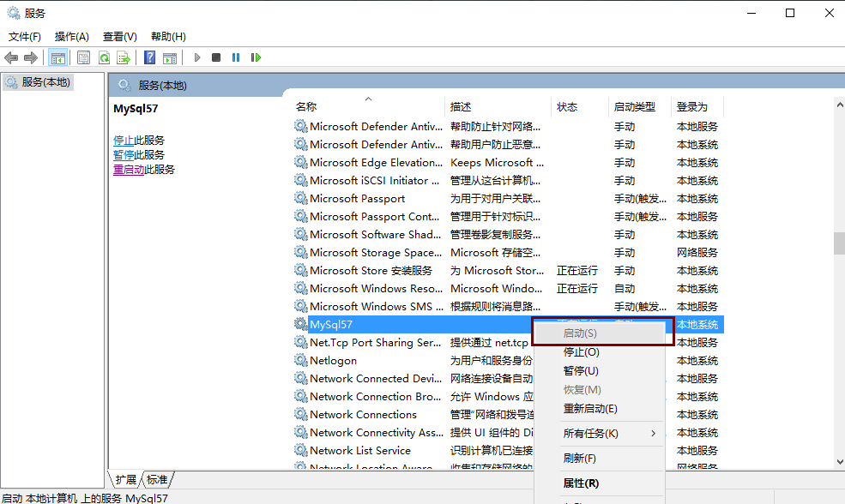
Task: Click the vertical scrollbar thumb
Action: 839,243
